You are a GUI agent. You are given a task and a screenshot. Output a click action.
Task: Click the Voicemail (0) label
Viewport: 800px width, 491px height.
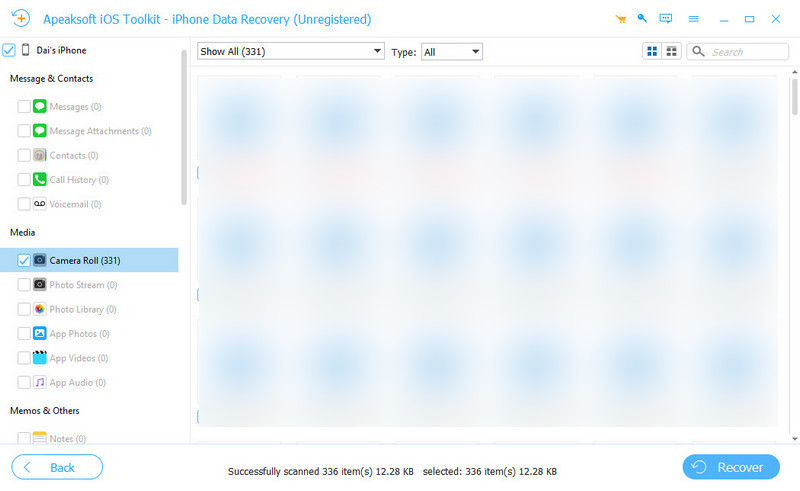(76, 204)
